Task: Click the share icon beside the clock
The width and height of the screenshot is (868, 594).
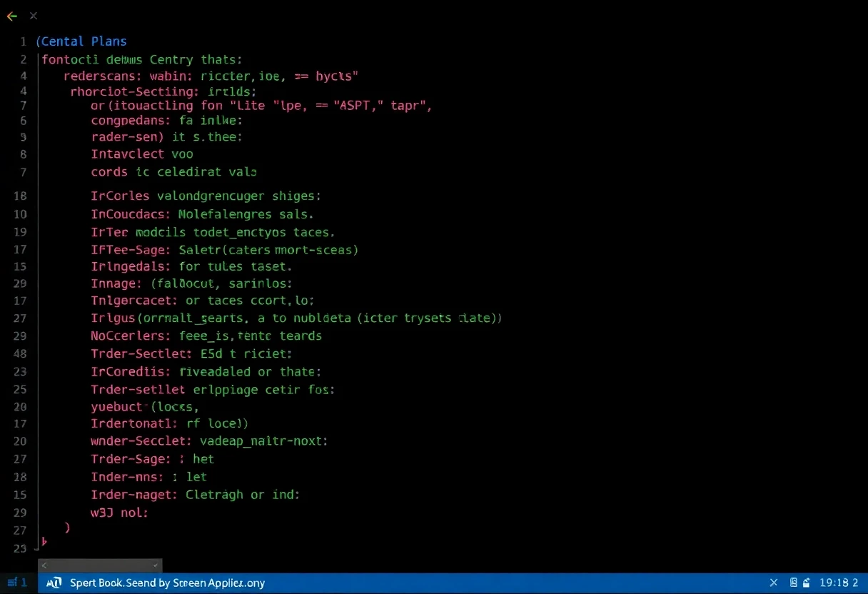Action: click(x=805, y=583)
